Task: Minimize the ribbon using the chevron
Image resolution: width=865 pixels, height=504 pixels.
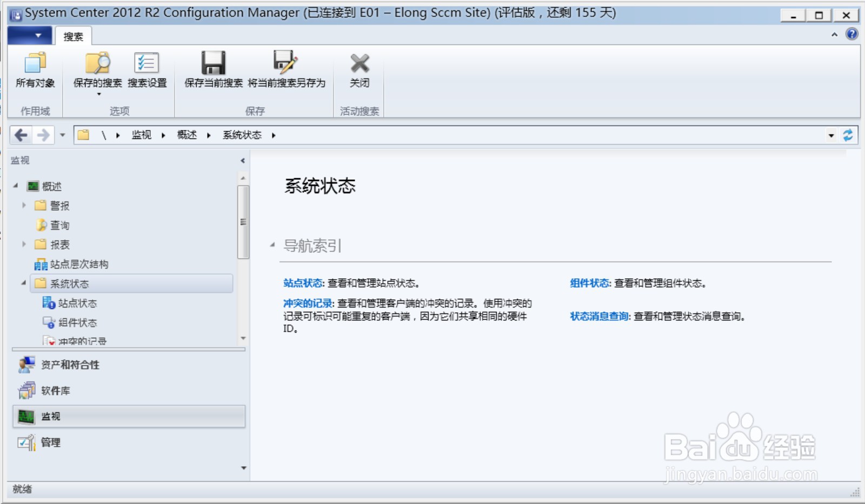Action: point(834,35)
